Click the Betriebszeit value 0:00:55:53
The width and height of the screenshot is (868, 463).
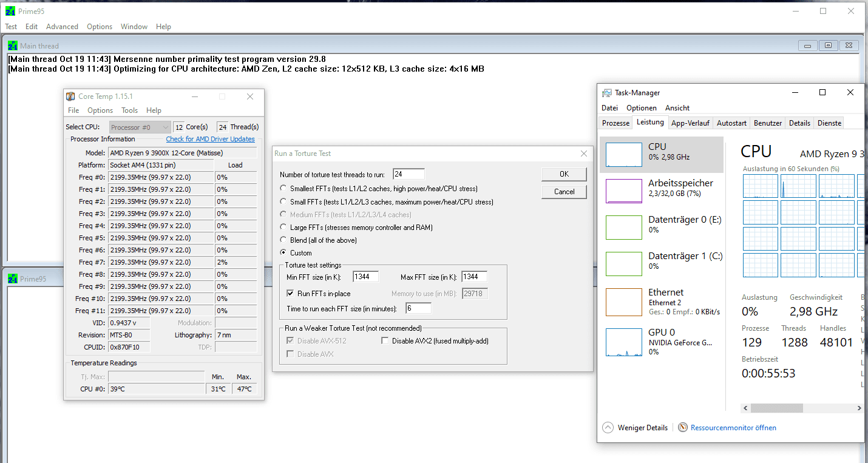(x=768, y=373)
